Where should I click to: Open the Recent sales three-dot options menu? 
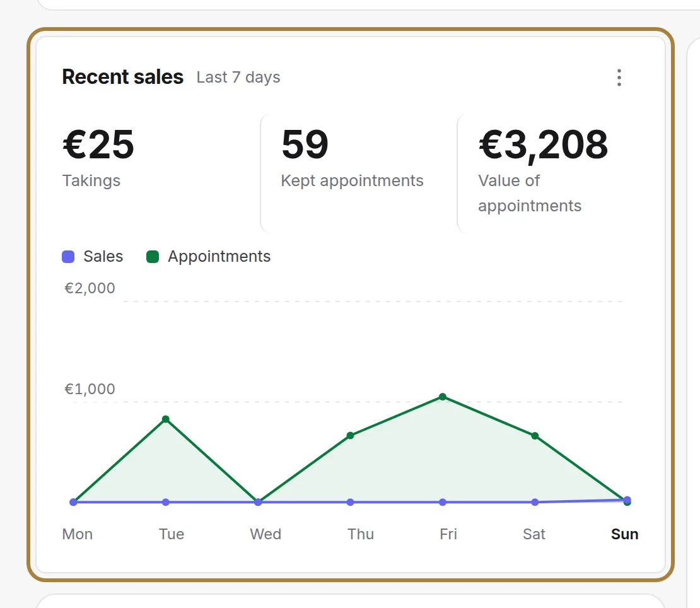point(619,78)
